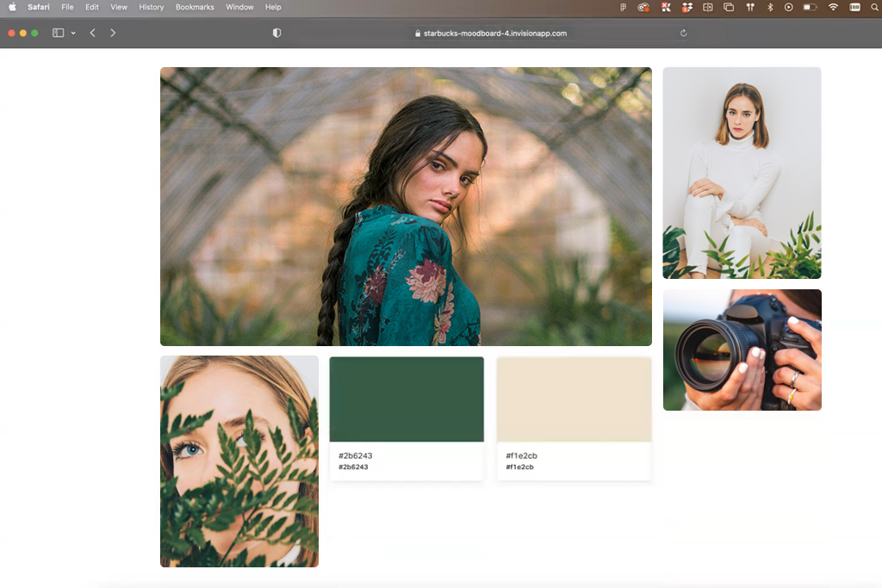Image resolution: width=882 pixels, height=588 pixels.
Task: Open the Wi-Fi status menu
Action: [x=833, y=7]
